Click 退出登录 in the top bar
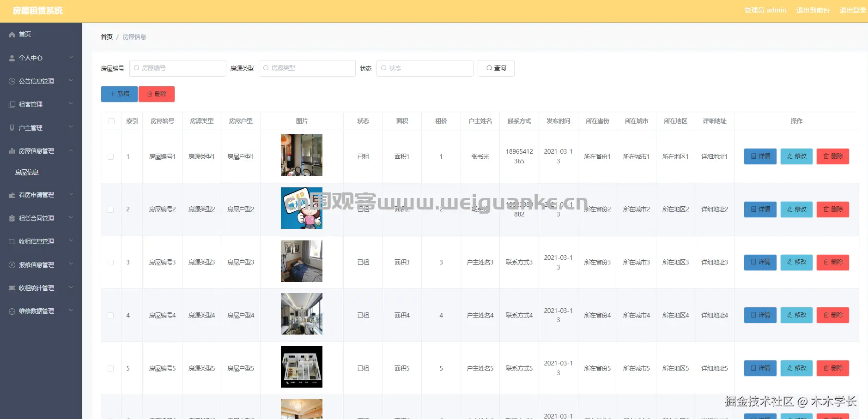Screen dimensions: 868x419 tap(853, 10)
